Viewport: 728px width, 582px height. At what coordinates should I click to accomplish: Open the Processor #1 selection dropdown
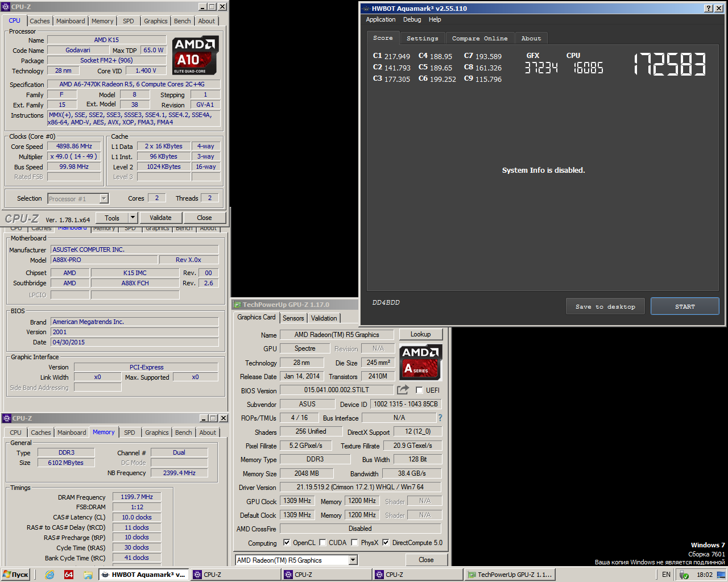[x=104, y=198]
